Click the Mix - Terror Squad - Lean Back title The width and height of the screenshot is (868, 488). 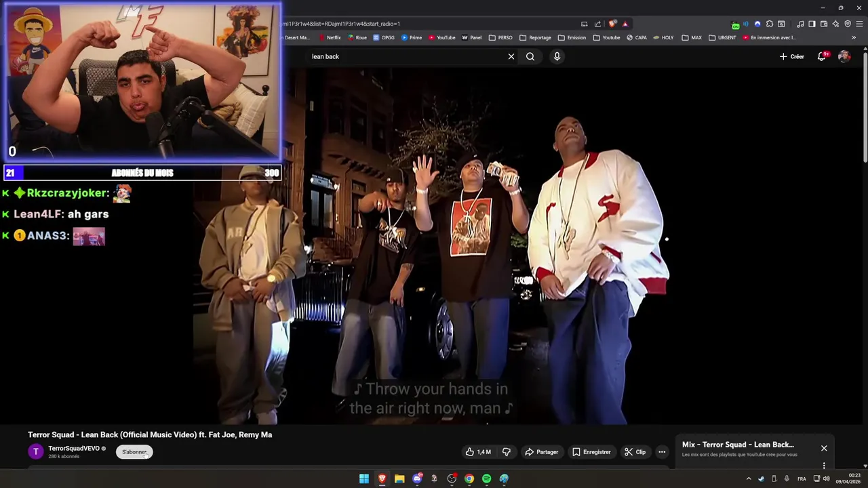coord(738,445)
